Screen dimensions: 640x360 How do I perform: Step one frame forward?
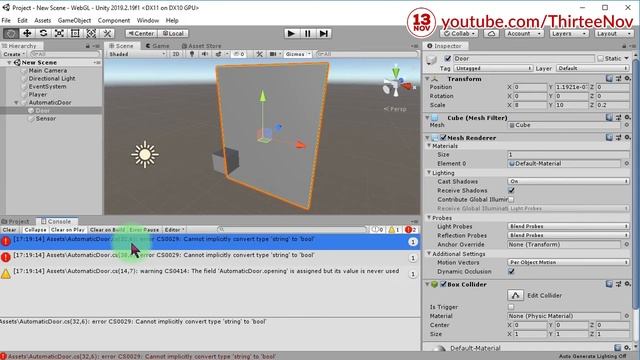[323, 33]
